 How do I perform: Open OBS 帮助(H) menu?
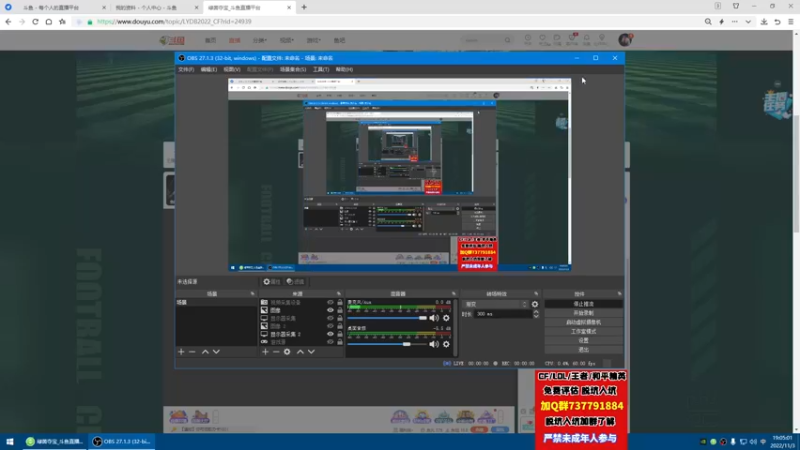point(344,69)
